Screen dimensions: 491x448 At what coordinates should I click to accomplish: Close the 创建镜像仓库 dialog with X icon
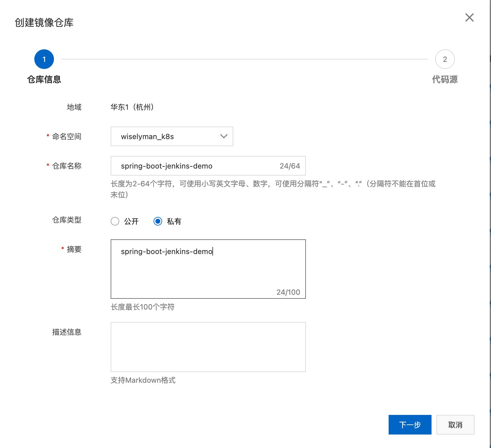470,18
